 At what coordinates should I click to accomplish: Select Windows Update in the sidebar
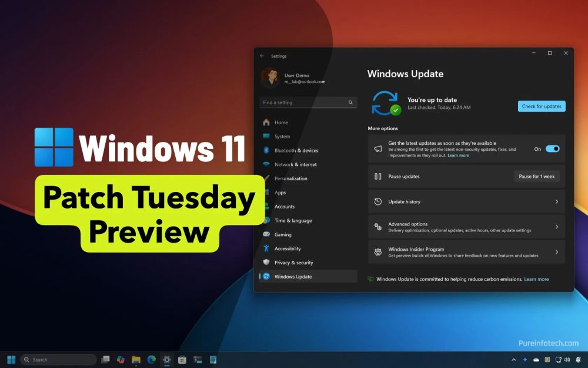click(x=308, y=276)
